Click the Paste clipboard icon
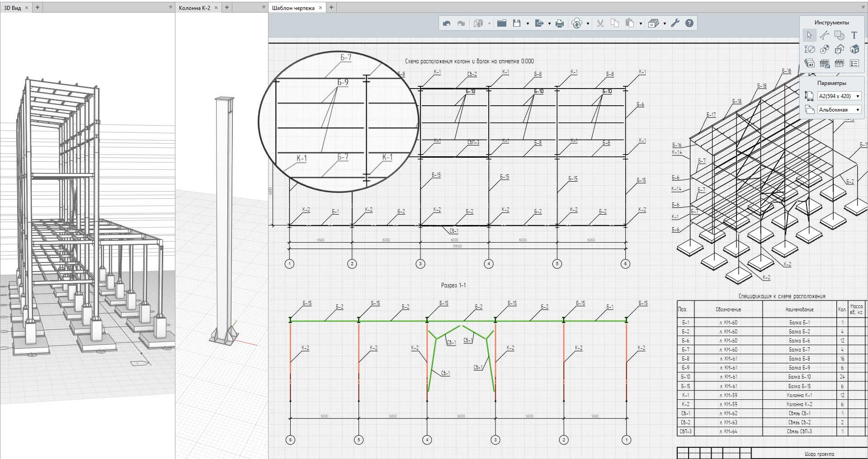This screenshot has width=868, height=459. point(629,23)
